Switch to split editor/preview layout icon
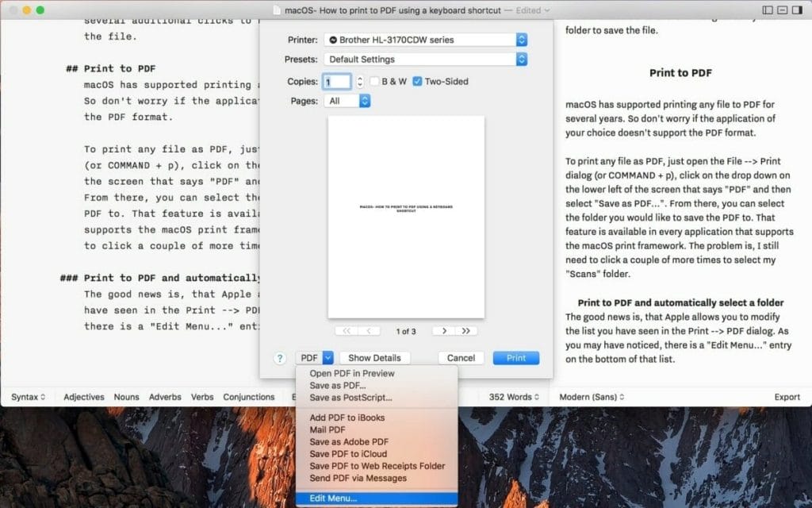 click(782, 10)
